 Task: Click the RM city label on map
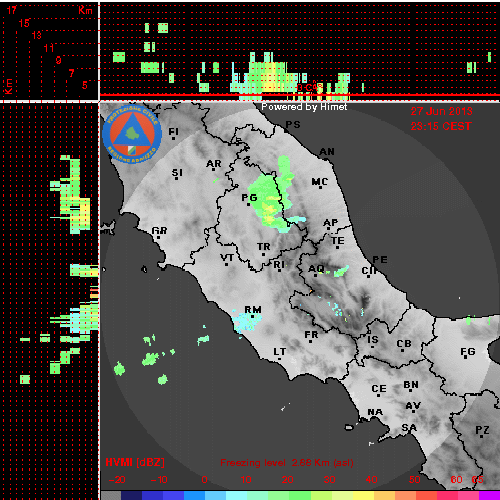coord(253,310)
